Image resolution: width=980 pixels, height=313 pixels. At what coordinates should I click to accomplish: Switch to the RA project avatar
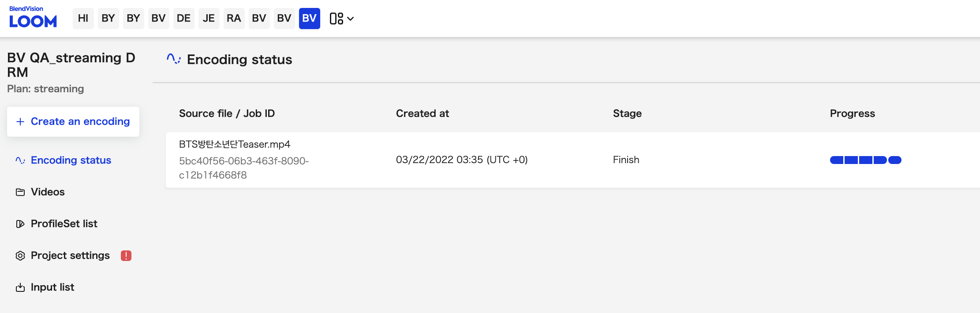[234, 19]
